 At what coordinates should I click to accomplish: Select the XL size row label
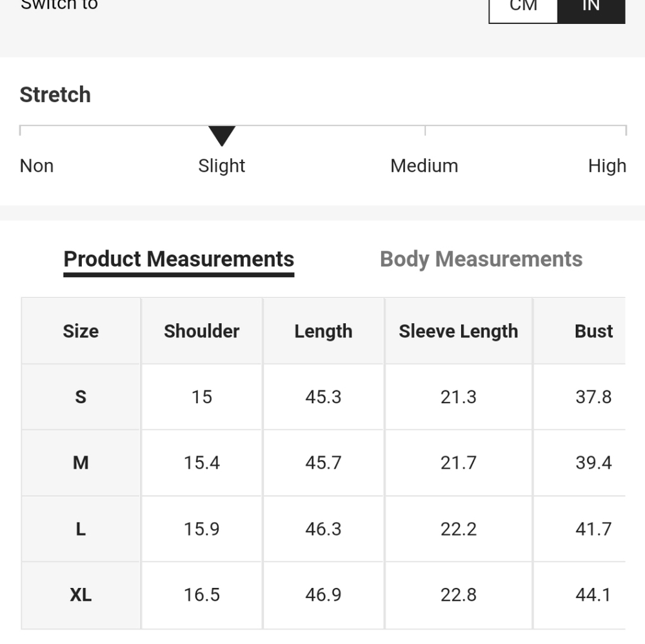point(81,595)
